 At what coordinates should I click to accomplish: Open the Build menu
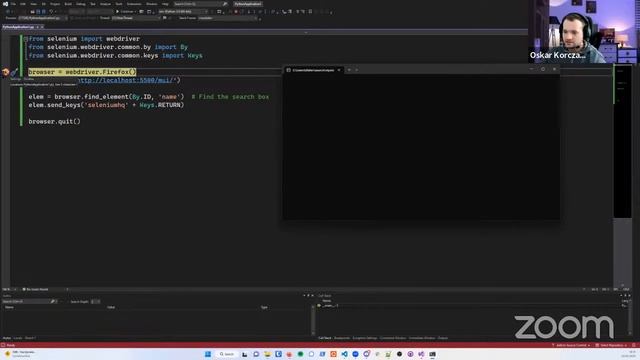68,4
